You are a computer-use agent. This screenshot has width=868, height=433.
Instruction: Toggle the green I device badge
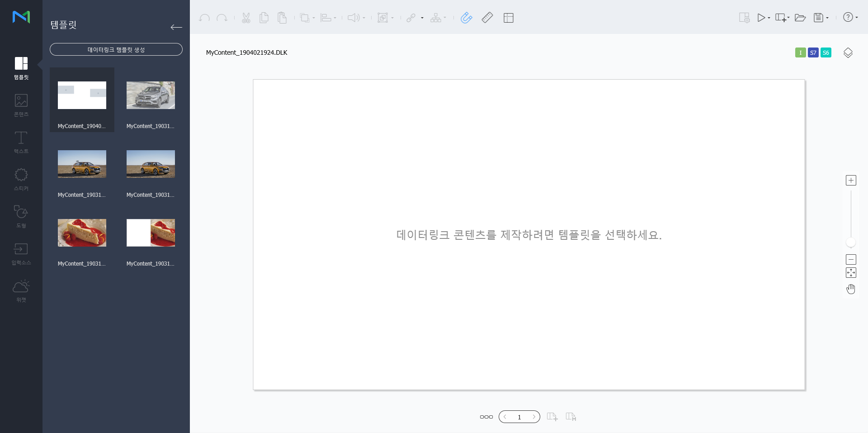(800, 53)
